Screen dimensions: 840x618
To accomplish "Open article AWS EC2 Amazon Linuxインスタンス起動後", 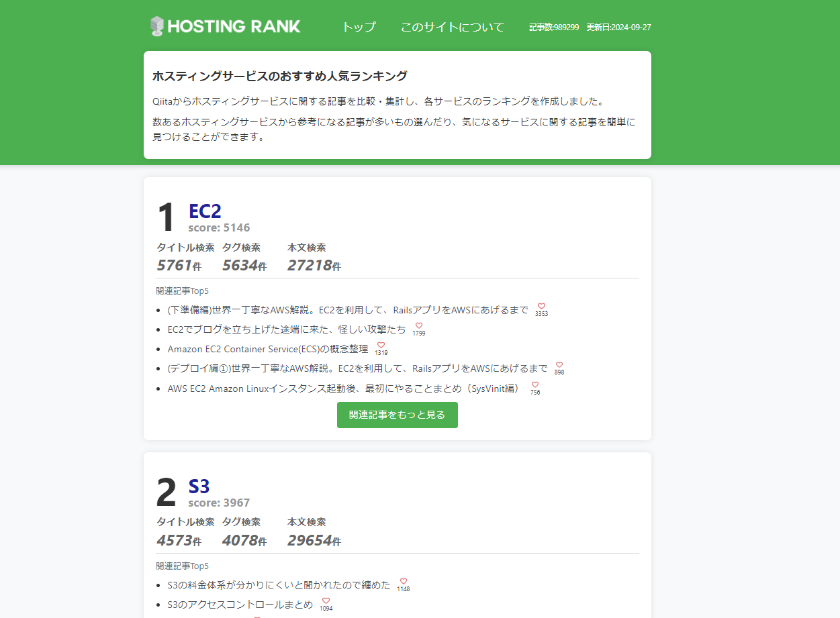I will click(344, 389).
